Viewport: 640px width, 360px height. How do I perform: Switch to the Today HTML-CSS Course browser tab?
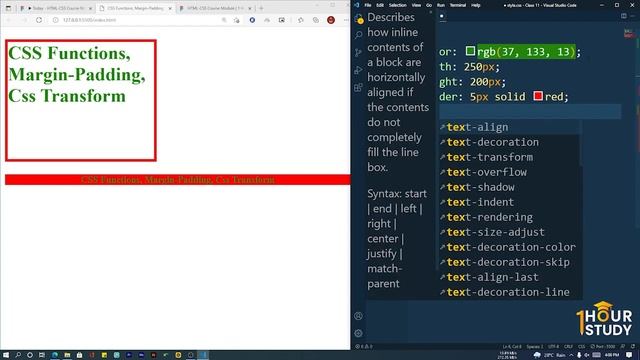56,8
